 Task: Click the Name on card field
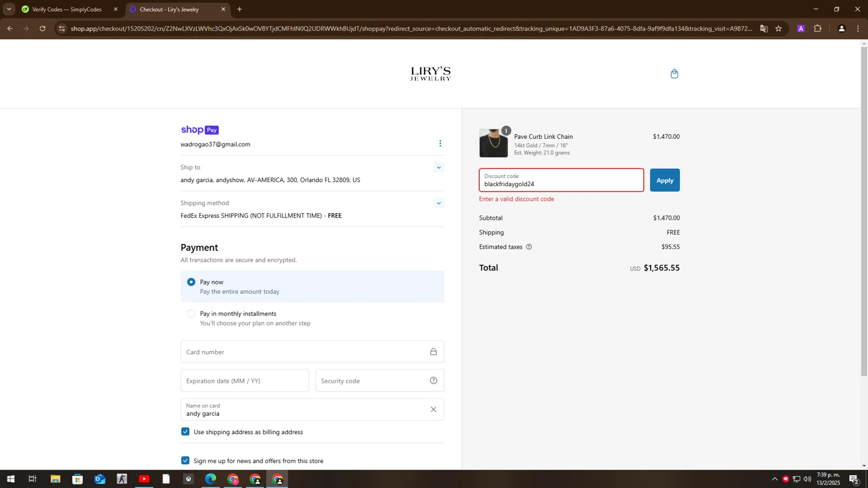point(312,409)
